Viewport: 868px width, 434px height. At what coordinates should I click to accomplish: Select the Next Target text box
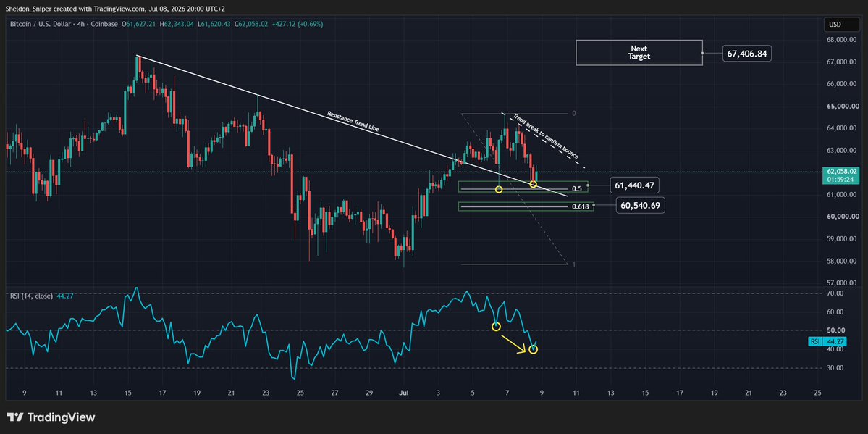pyautogui.click(x=639, y=53)
